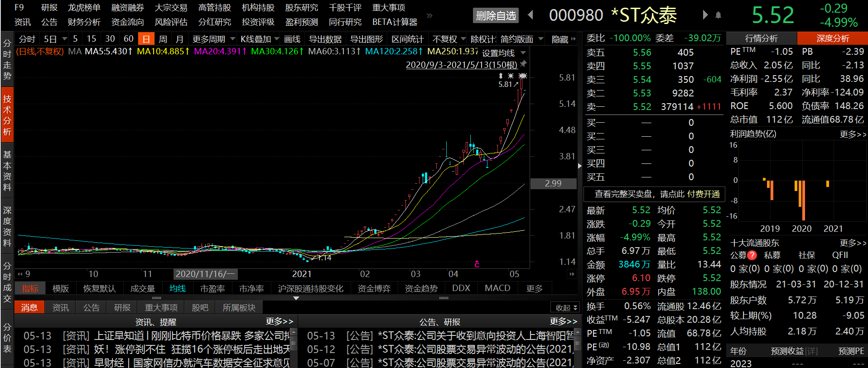This screenshot has height=368, width=868.
Task: Click the MA5 white moving average label
Action: click(108, 51)
